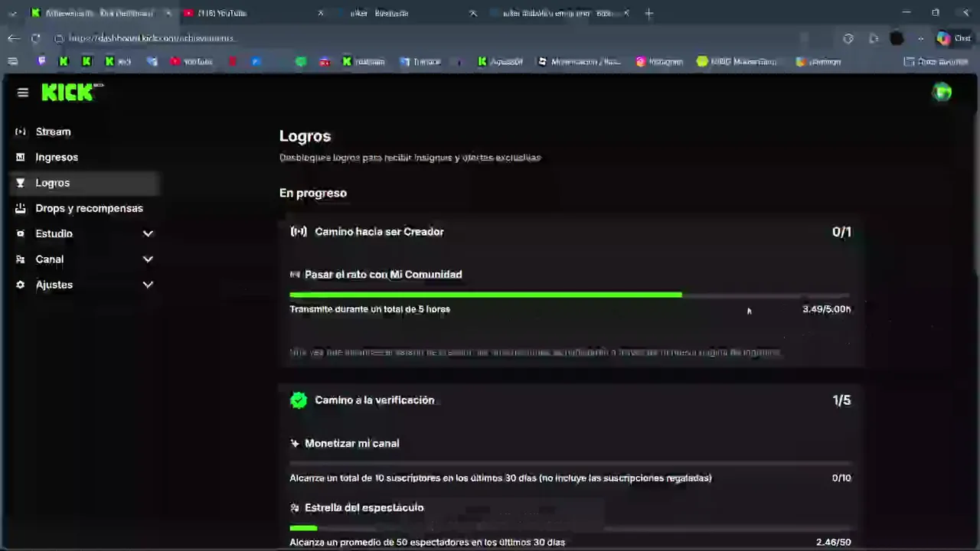980x551 pixels.
Task: Click the icon beside Estrella del espectáculo
Action: coord(295,507)
